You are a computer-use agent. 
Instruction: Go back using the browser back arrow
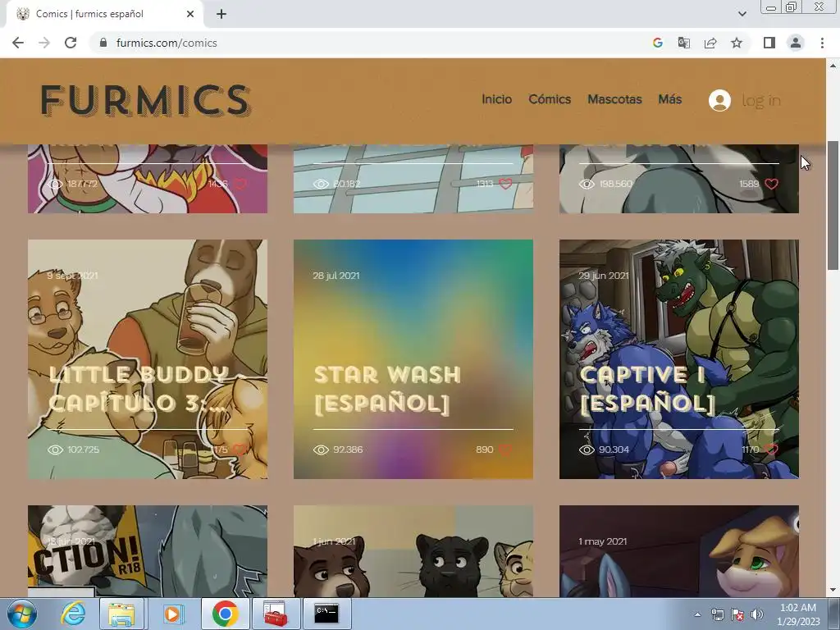click(x=18, y=43)
